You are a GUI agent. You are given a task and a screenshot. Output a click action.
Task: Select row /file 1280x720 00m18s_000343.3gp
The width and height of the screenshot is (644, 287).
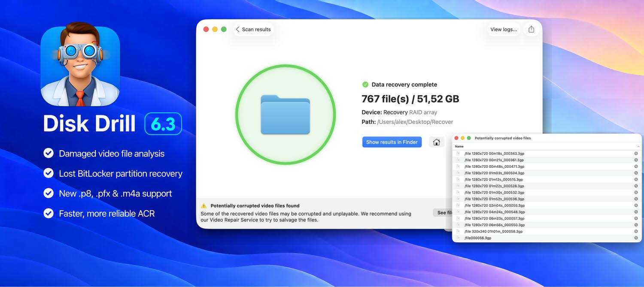(547, 154)
